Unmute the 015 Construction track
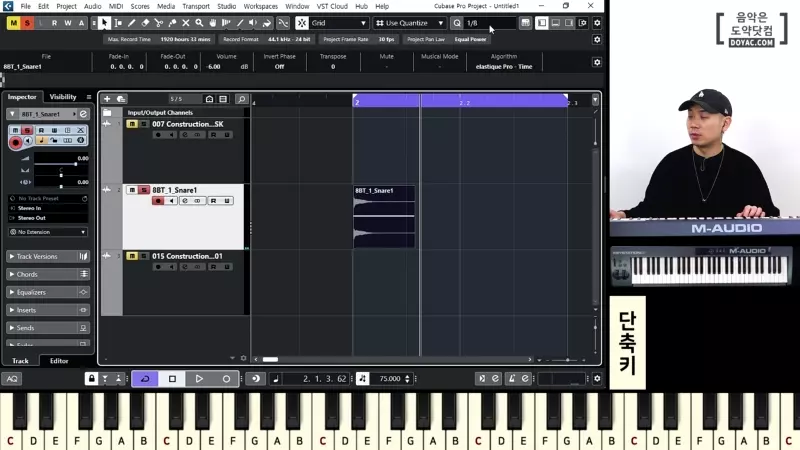This screenshot has width=800, height=450. (x=132, y=256)
